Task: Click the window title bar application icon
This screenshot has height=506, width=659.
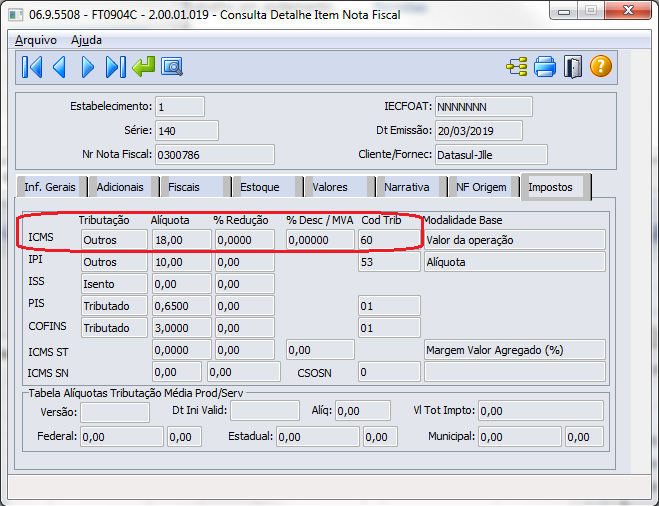Action: 16,15
